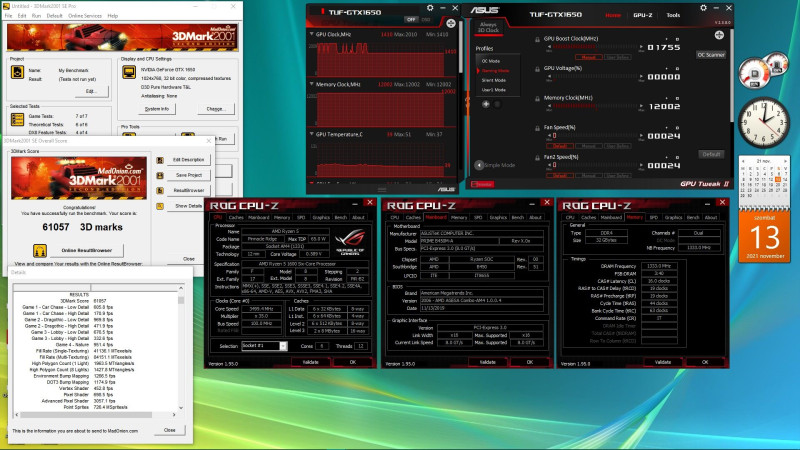
Task: Collapse the Memory Clock graph
Action: (311, 84)
